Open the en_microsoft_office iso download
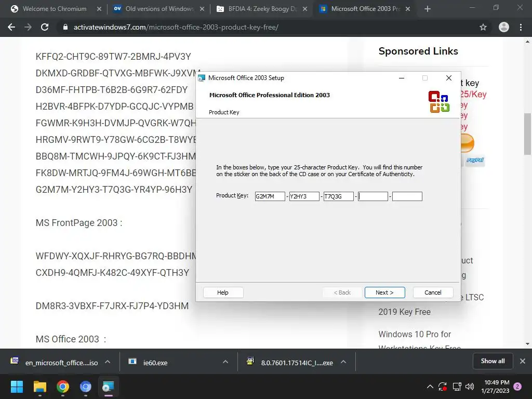 (x=54, y=362)
